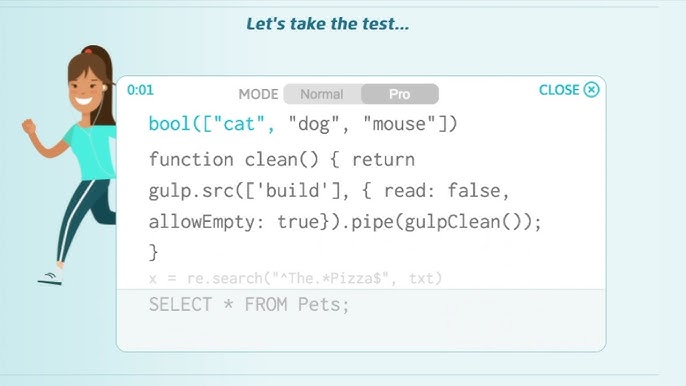Click the girl's raised fist
The width and height of the screenshot is (686, 386).
coord(29,127)
